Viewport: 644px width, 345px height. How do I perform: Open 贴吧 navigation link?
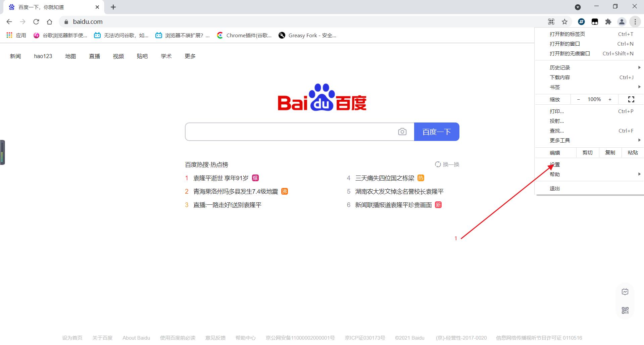(x=142, y=56)
